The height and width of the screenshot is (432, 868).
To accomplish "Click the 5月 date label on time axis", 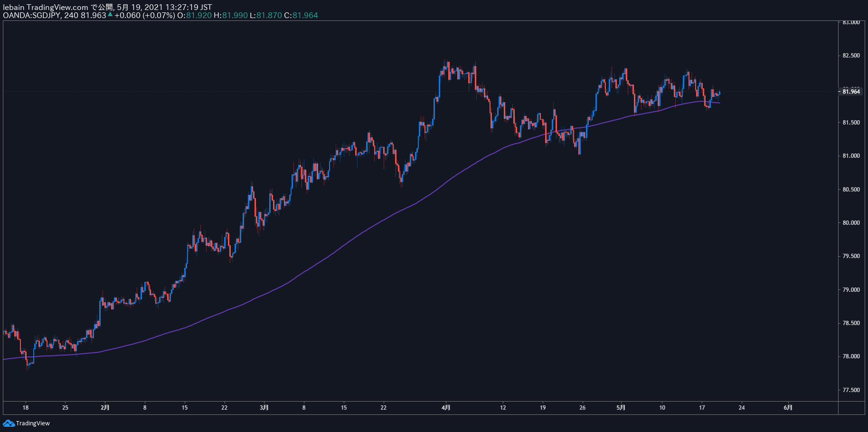I will coord(621,407).
